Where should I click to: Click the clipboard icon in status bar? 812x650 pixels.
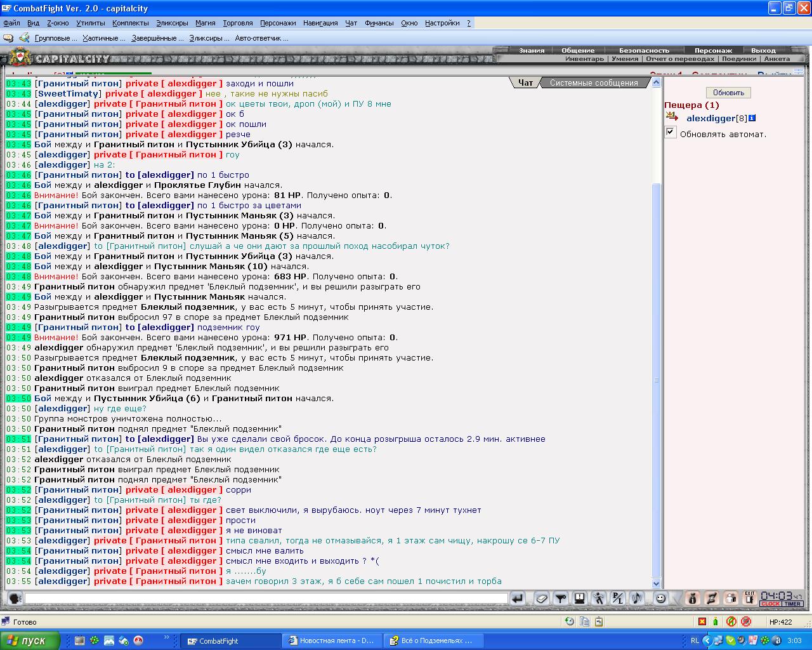[x=599, y=621]
